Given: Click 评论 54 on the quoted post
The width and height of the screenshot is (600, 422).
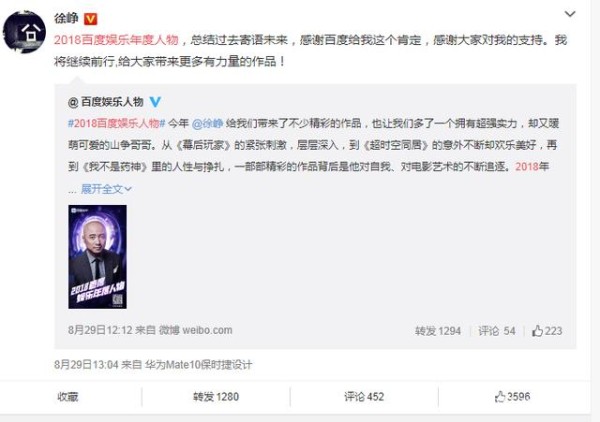Looking at the screenshot, I should pos(497,331).
